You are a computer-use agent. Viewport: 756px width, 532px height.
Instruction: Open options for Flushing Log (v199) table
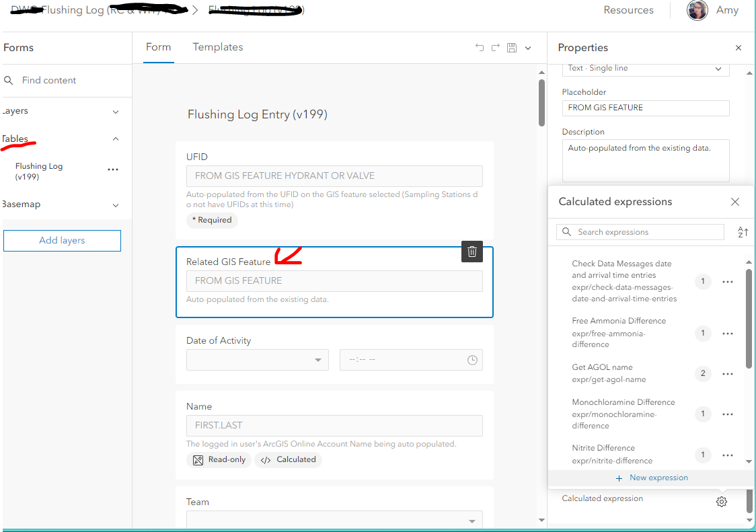(113, 169)
